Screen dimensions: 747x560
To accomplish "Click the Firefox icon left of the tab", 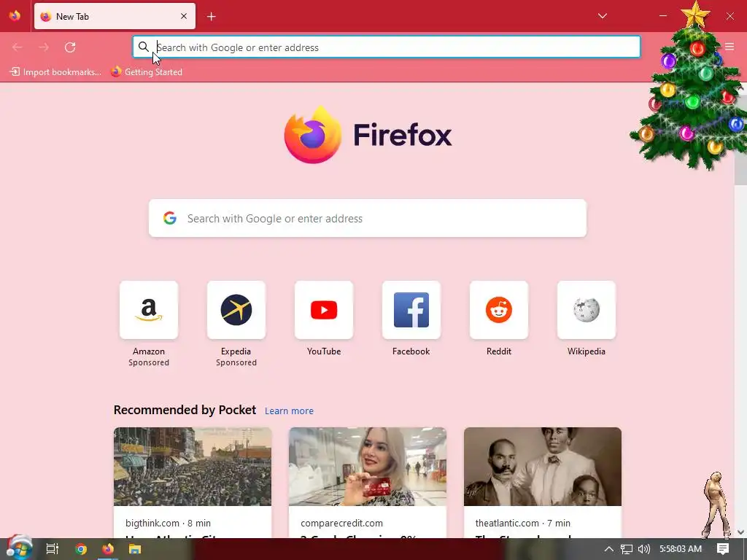I will click(15, 16).
